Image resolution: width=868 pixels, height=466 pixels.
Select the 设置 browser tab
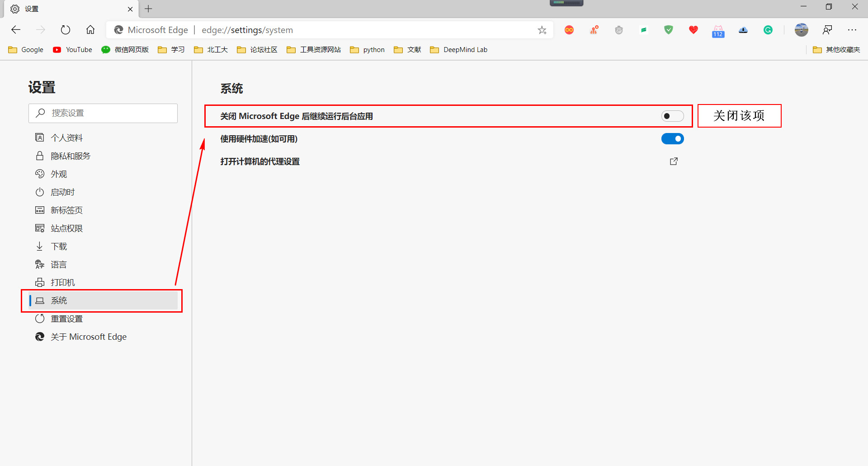(70, 9)
